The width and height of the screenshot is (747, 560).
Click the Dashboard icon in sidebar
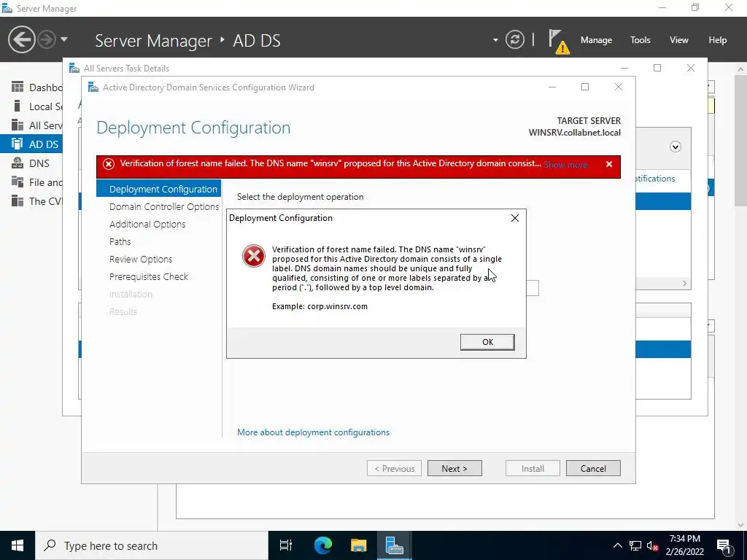(18, 87)
